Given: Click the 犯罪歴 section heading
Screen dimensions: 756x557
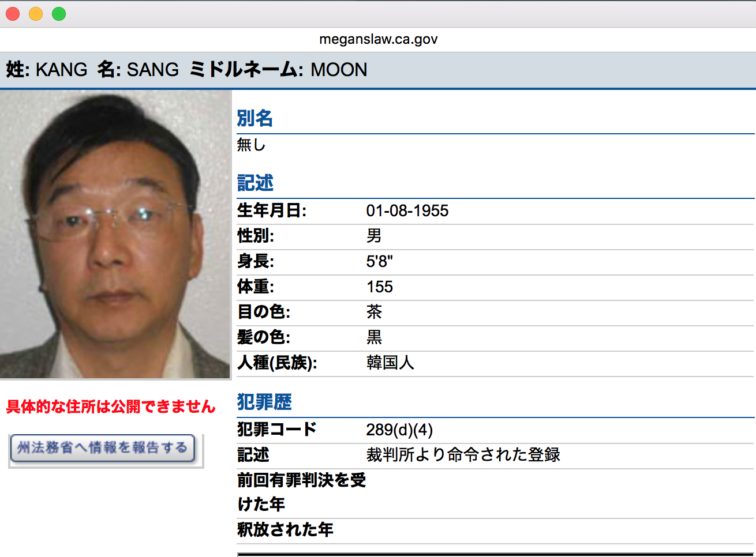Looking at the screenshot, I should point(264,402).
